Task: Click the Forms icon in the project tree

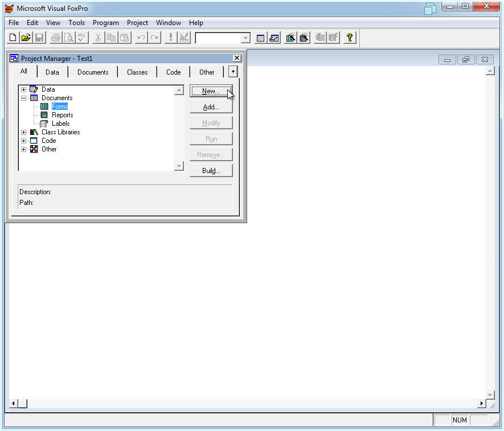Action: (44, 106)
